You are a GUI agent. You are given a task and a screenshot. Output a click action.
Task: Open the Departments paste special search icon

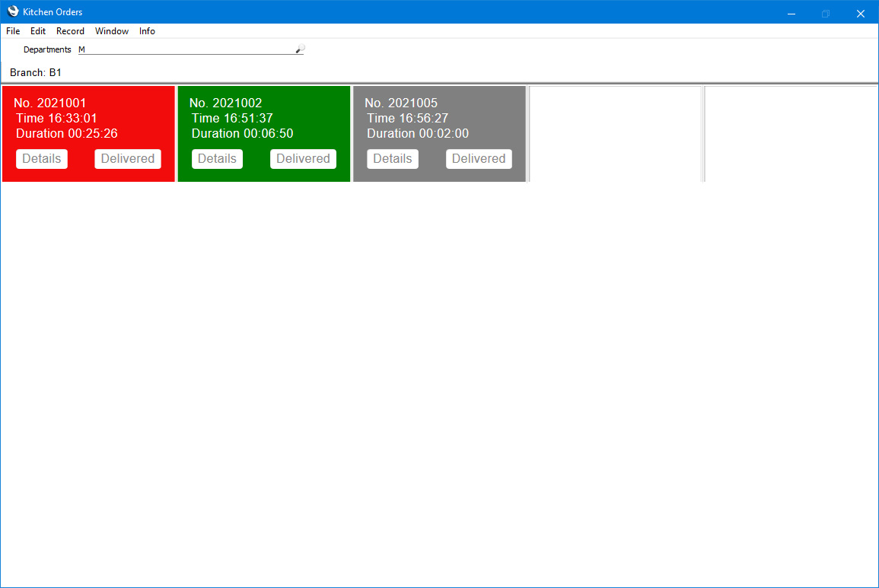pyautogui.click(x=300, y=49)
